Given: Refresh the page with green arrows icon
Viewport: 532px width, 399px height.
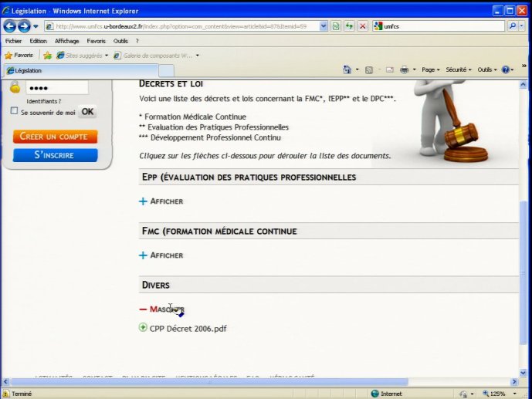Looking at the screenshot, I should coord(349,26).
